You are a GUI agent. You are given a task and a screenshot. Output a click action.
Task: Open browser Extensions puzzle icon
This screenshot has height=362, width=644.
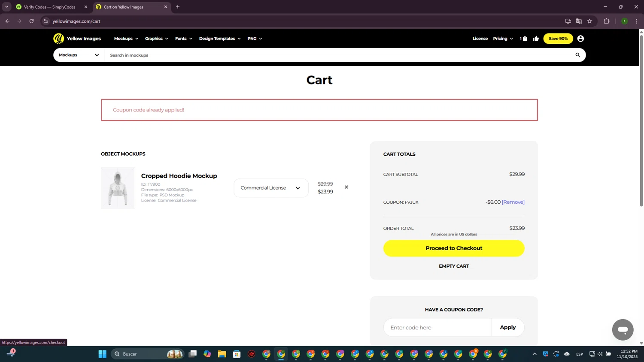tap(607, 21)
